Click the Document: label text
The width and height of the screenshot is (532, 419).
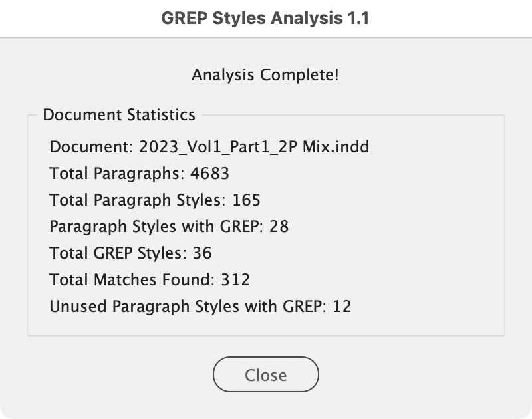click(91, 146)
